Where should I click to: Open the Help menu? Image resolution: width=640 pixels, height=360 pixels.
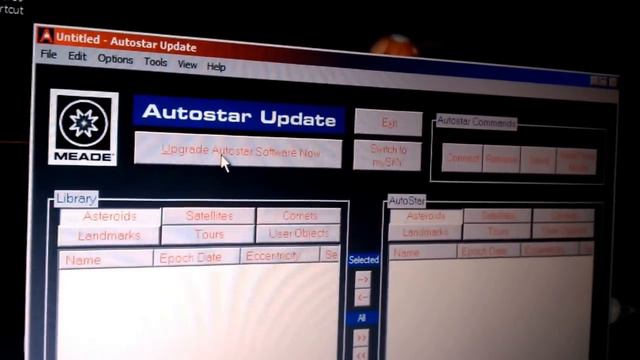[216, 67]
